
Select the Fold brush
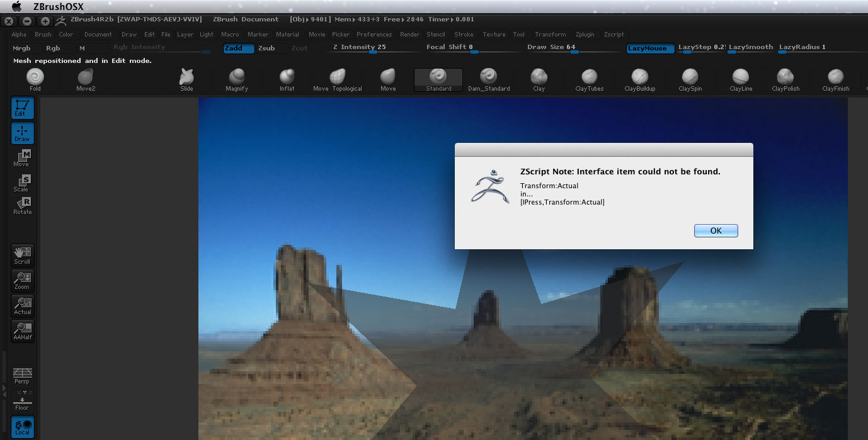[x=35, y=80]
